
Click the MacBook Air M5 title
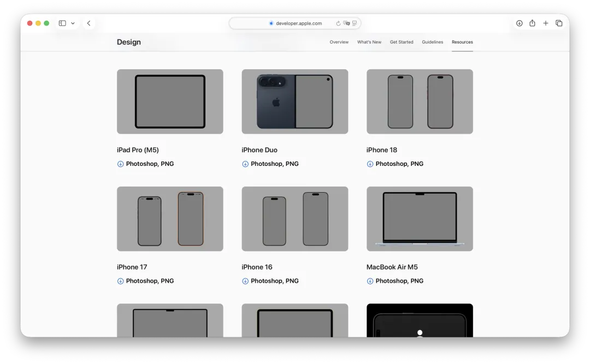tap(392, 267)
